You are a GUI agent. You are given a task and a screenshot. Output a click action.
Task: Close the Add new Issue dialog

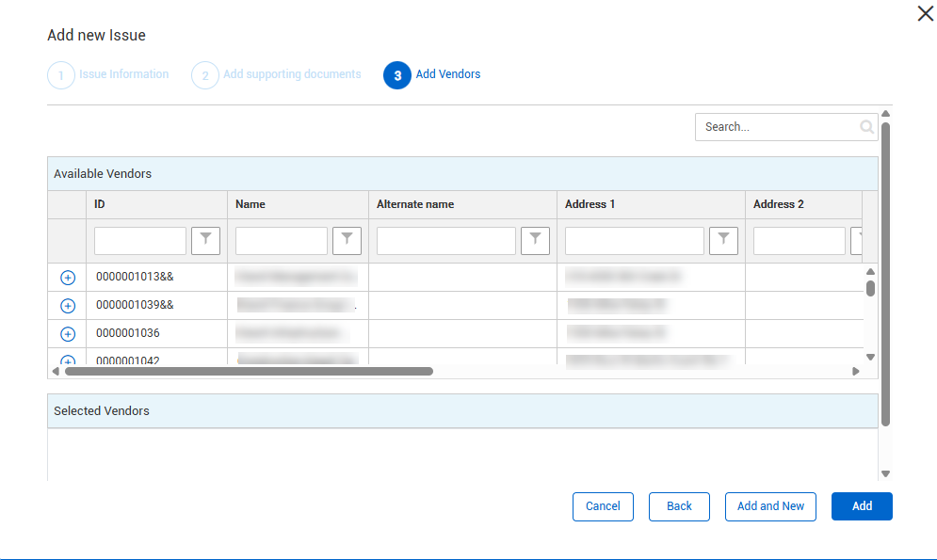pos(925,13)
